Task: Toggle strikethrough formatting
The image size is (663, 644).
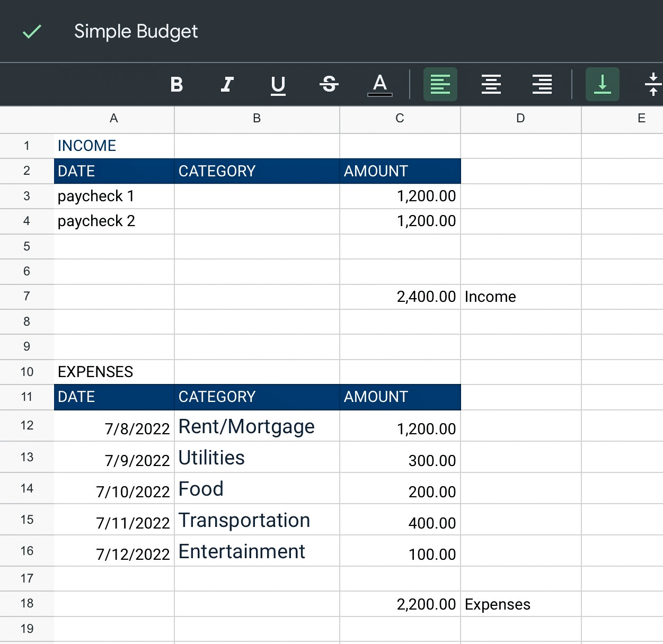Action: [x=329, y=84]
